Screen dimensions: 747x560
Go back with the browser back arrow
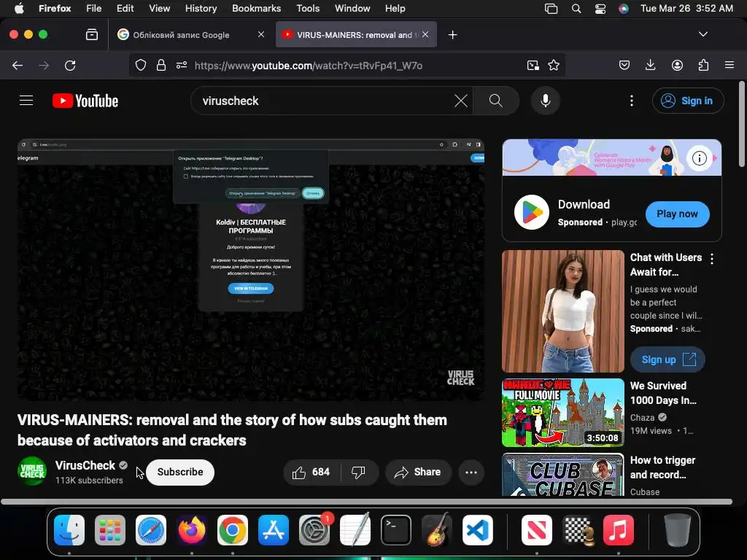[x=18, y=65]
